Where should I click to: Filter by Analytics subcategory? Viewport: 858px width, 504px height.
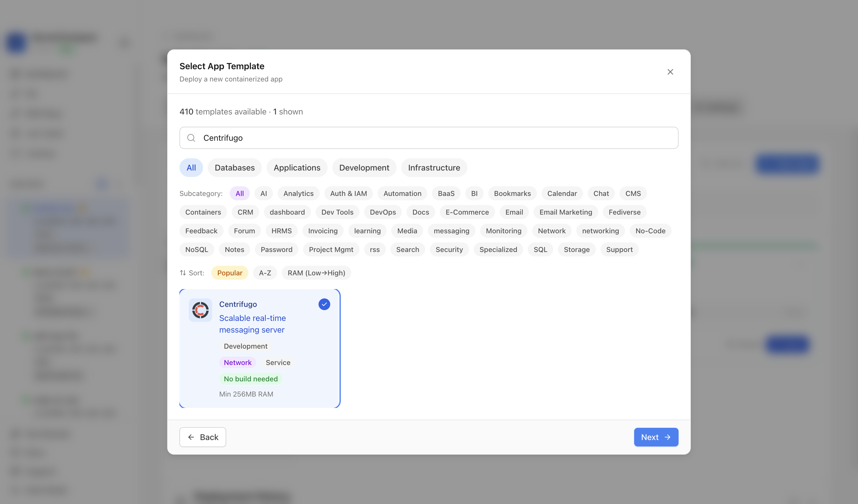298,193
